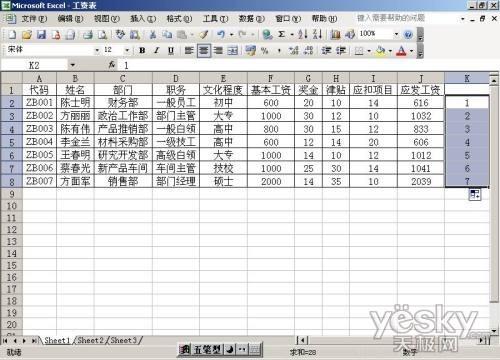Expand the Name Box dropdown arrow
This screenshot has height=360, width=500.
point(72,65)
